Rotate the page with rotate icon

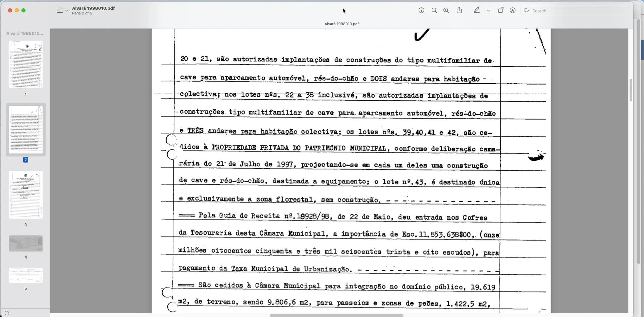(500, 10)
